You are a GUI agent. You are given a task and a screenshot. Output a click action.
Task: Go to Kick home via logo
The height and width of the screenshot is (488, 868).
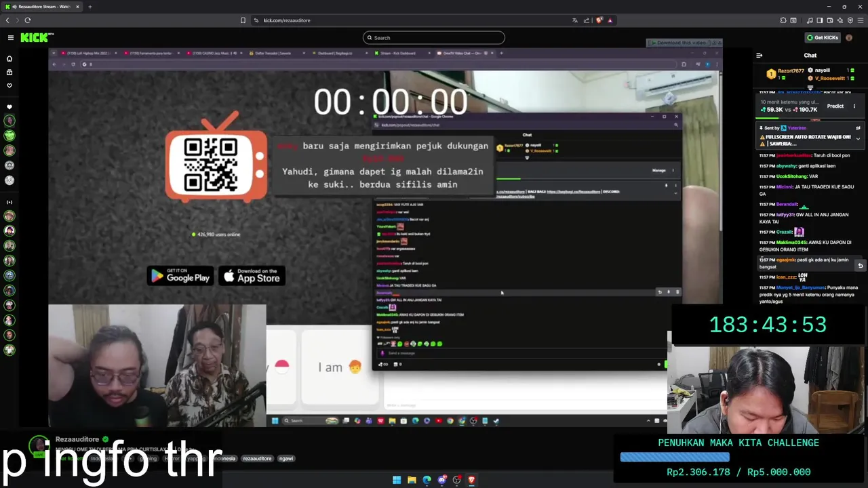tap(37, 38)
